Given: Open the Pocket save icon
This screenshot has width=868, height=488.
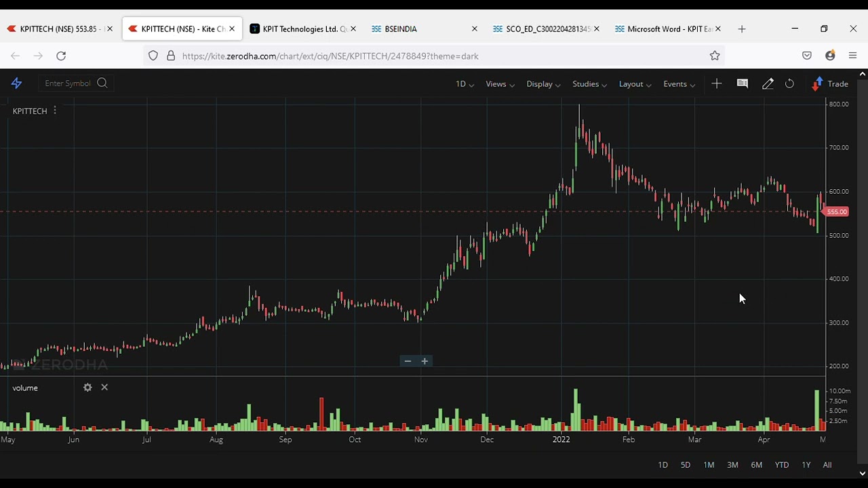Looking at the screenshot, I should [x=807, y=56].
